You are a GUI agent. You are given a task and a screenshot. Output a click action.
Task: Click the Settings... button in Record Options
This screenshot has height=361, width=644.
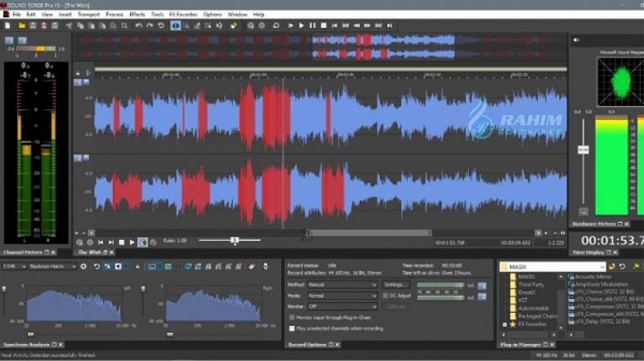[396, 284]
